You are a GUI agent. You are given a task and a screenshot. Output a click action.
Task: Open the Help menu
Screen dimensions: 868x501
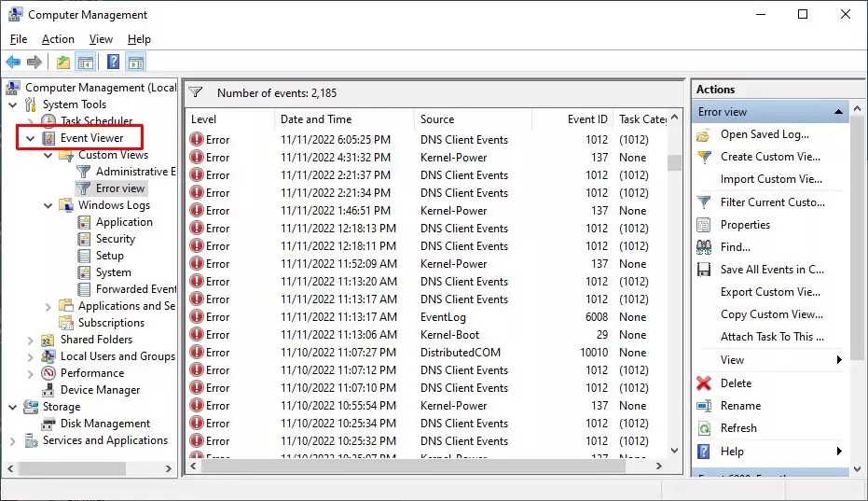[x=139, y=39]
